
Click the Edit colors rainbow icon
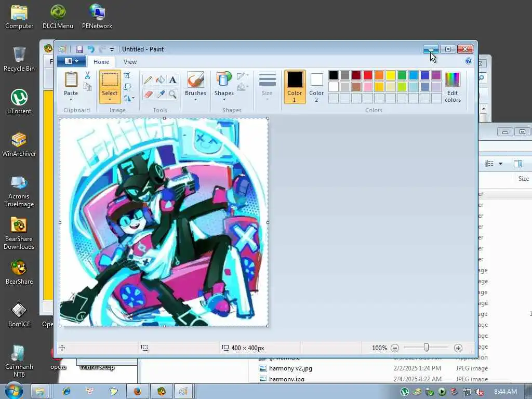point(453,79)
